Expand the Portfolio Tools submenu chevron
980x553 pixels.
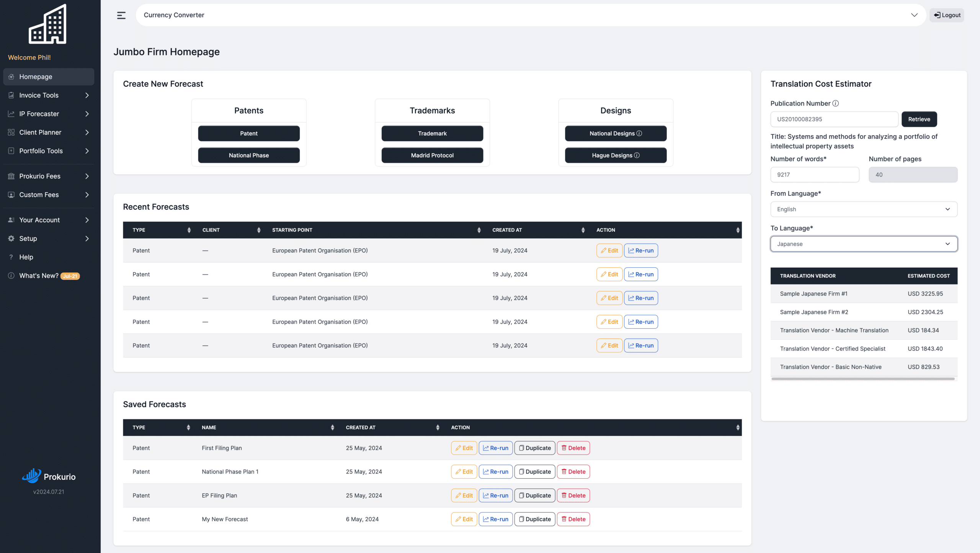coord(87,151)
